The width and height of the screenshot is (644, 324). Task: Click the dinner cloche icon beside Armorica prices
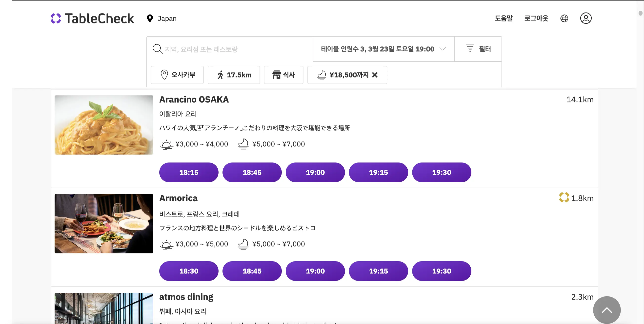[x=243, y=244]
